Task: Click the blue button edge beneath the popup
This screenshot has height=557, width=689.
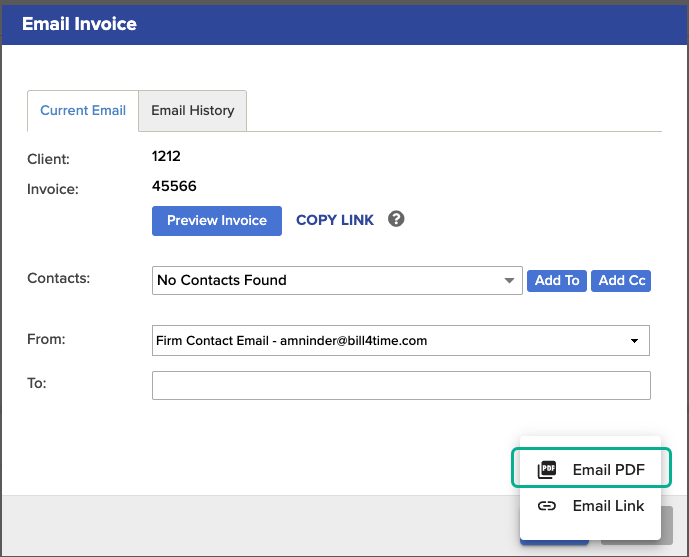Action: pos(554,543)
